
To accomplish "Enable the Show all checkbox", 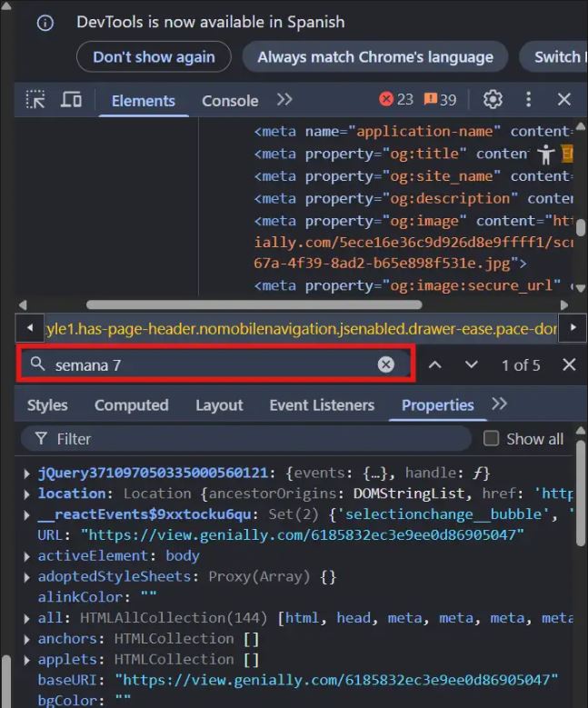I will (x=492, y=439).
